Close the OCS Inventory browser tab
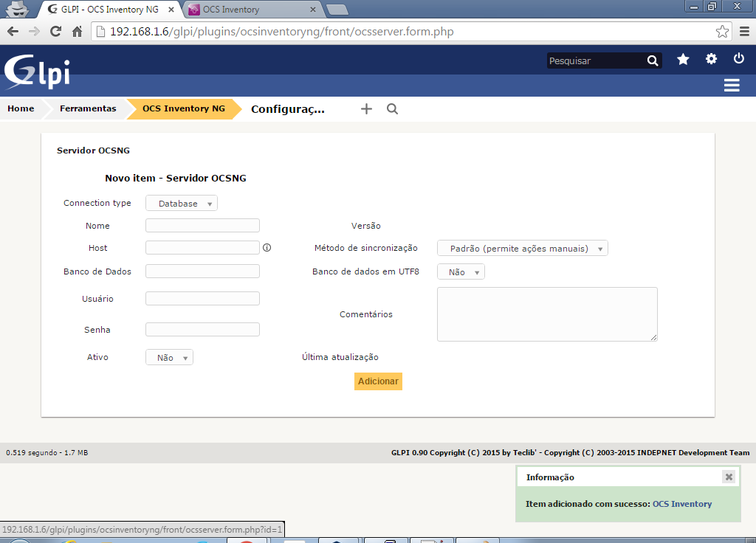Image resolution: width=756 pixels, height=543 pixels. point(313,10)
